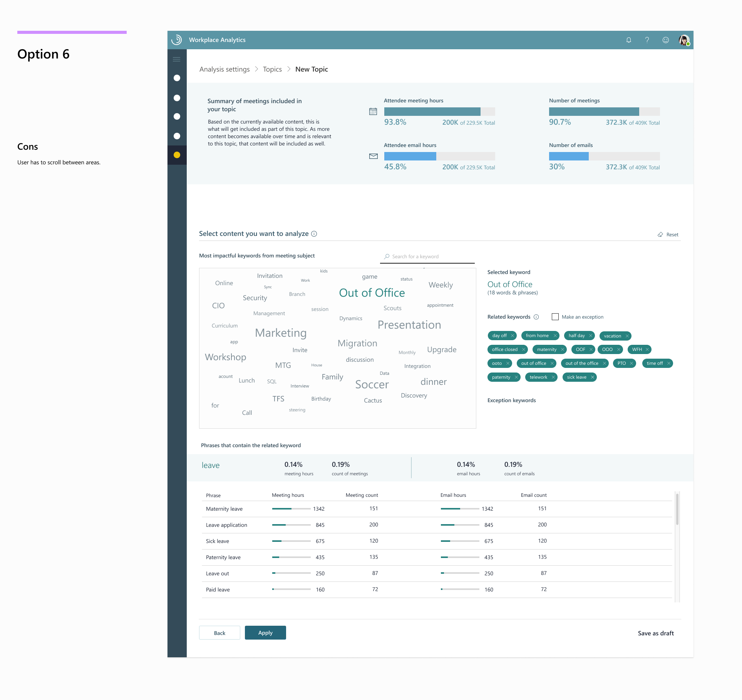Navigate to Topics breadcrumb
The image size is (742, 700).
(x=272, y=69)
